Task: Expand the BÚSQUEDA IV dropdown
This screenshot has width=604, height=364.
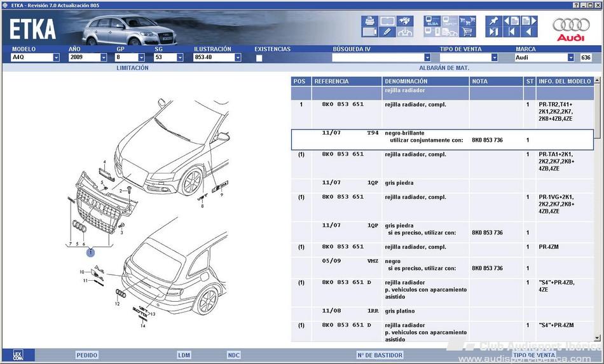Action: point(427,57)
